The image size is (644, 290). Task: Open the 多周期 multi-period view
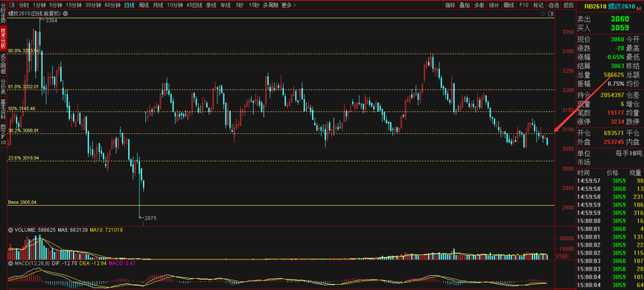[270, 5]
